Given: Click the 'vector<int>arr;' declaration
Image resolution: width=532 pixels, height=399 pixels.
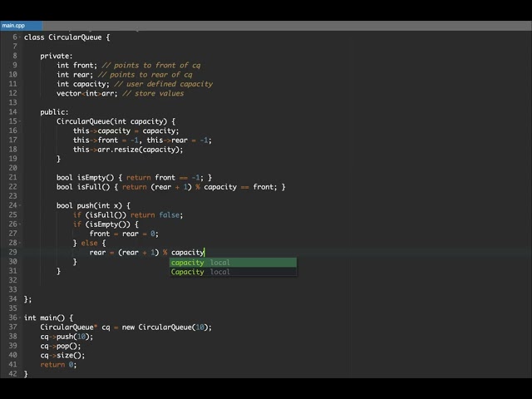Looking at the screenshot, I should click(86, 93).
